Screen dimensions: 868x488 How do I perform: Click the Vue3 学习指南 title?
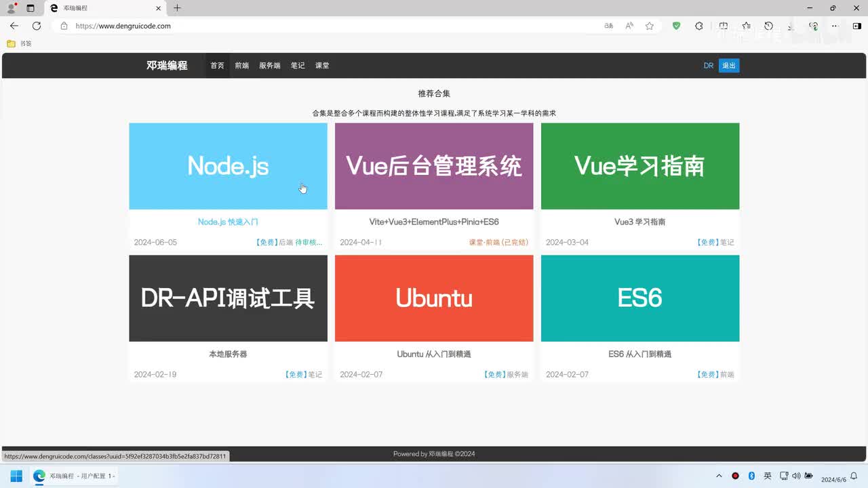(640, 222)
